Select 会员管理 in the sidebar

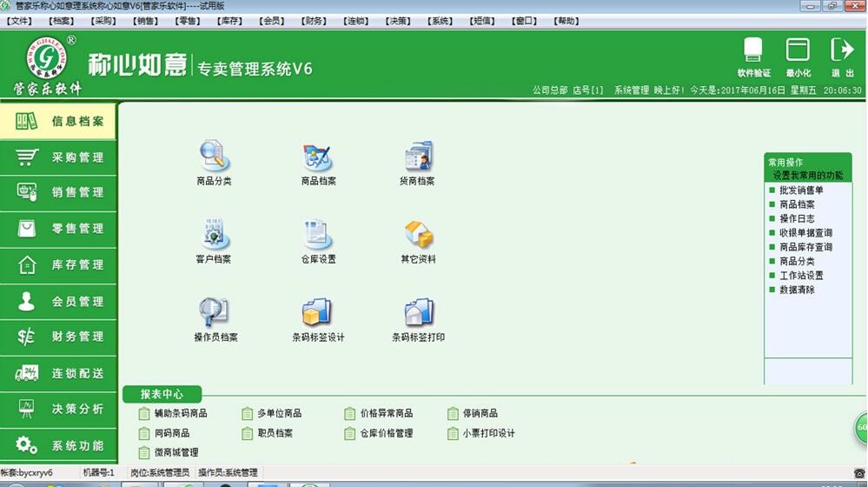tap(58, 302)
